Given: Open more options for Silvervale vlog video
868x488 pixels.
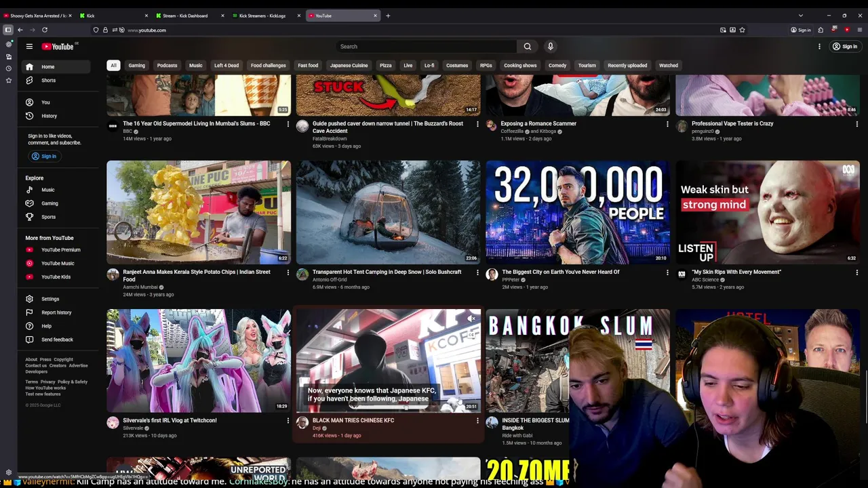Looking at the screenshot, I should 288,421.
